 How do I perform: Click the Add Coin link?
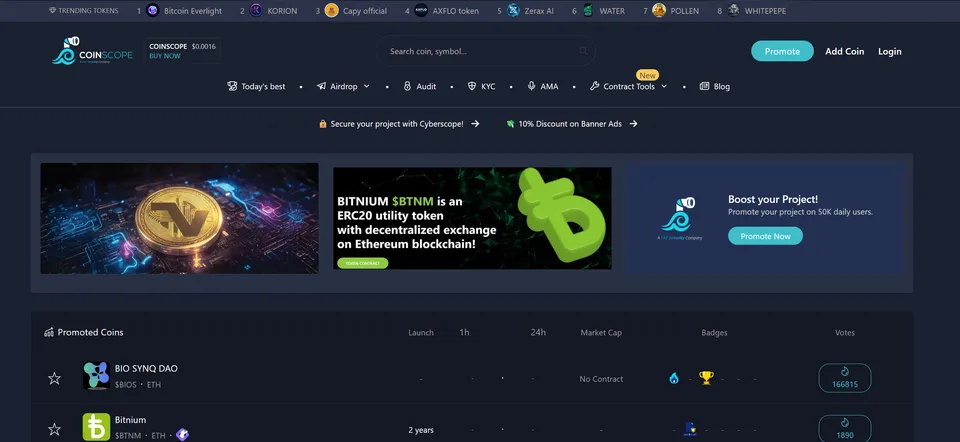pos(844,51)
